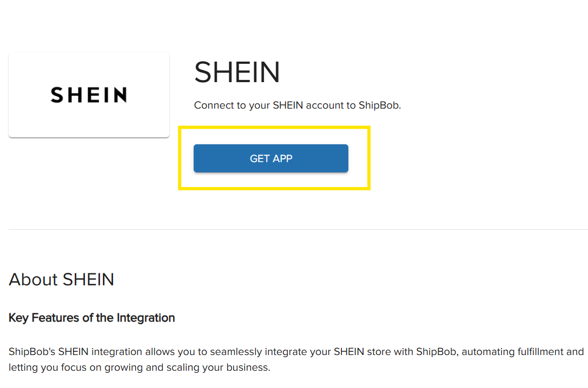
Task: Click the blue GET APP label text
Action: point(270,158)
